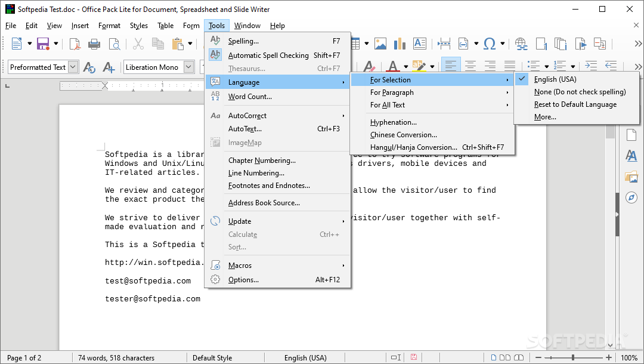Increase indent icon

point(591,66)
